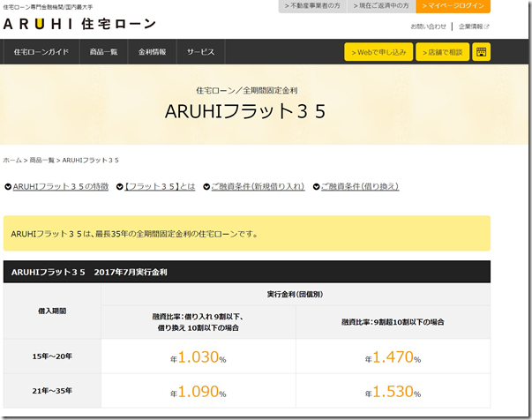The height and width of the screenshot is (420, 532).
Task: Go to ホーム in the breadcrumb
Action: pos(12,160)
